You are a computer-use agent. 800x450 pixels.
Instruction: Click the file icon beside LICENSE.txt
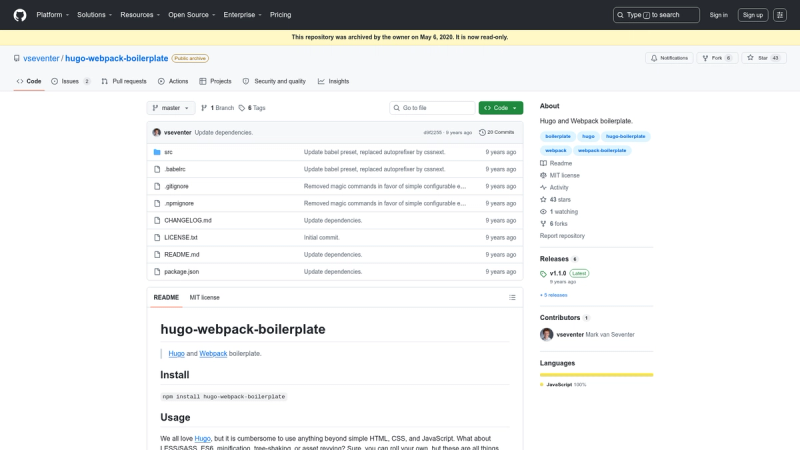coord(157,237)
